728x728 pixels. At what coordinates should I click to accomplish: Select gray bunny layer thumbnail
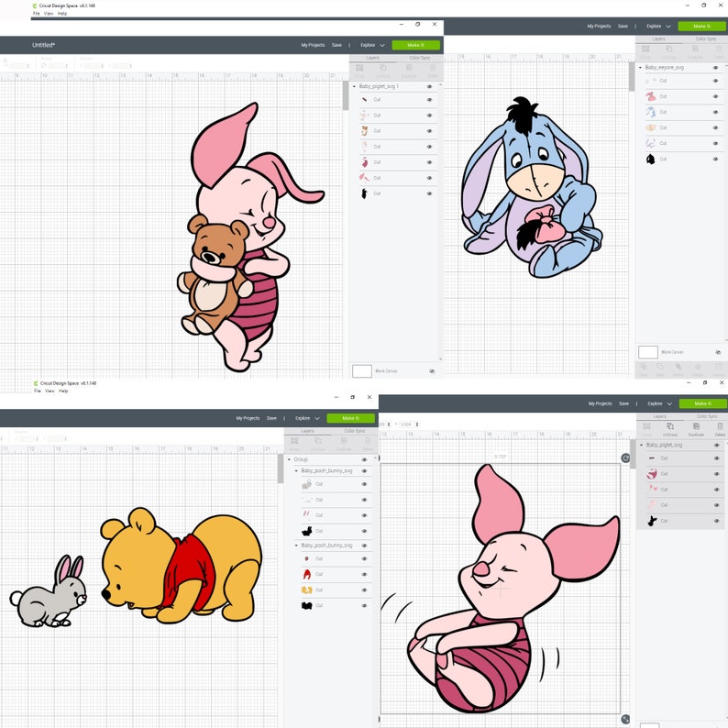(307, 484)
